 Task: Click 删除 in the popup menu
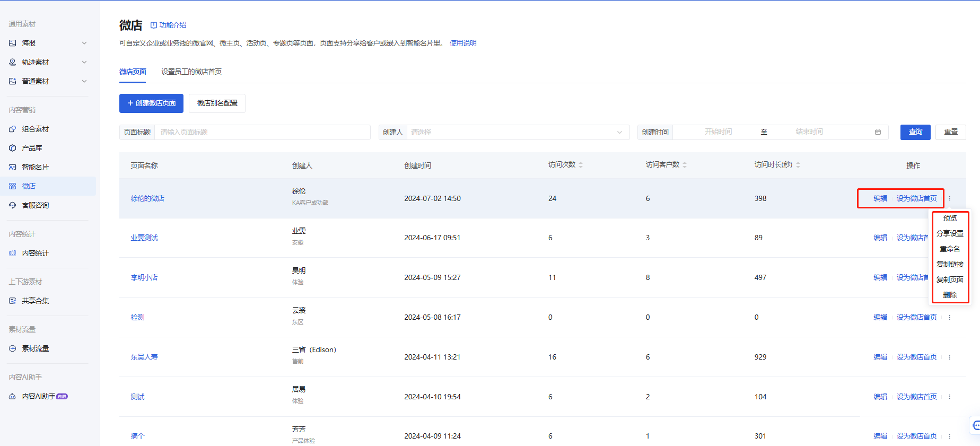click(950, 295)
